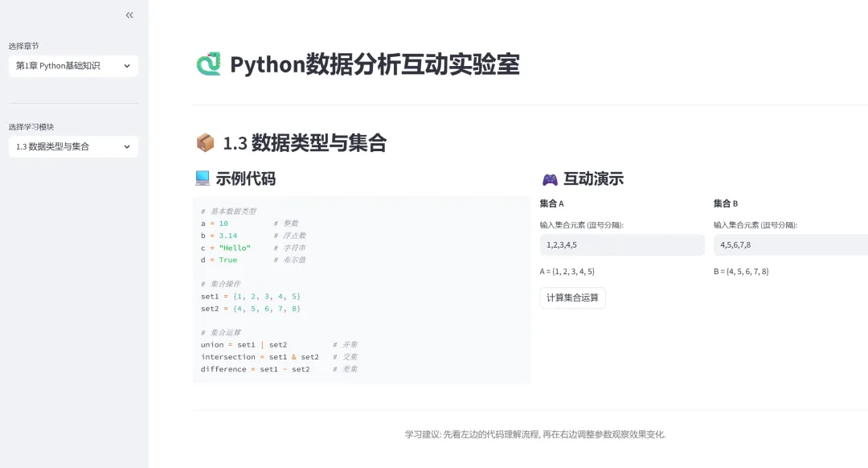Focus the 集合 B elements input field

click(791, 244)
